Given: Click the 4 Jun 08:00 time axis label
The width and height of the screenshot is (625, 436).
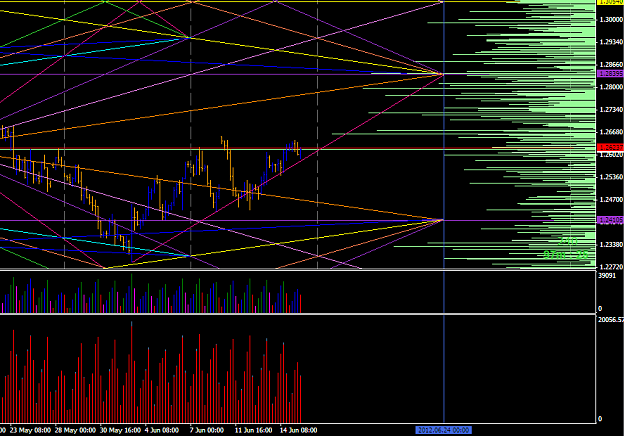Looking at the screenshot, I should (x=161, y=430).
